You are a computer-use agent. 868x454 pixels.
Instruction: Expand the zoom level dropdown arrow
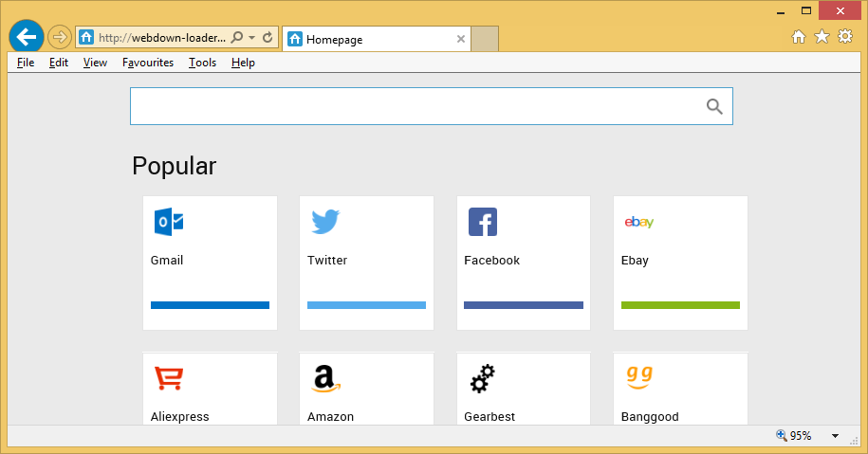pyautogui.click(x=835, y=436)
